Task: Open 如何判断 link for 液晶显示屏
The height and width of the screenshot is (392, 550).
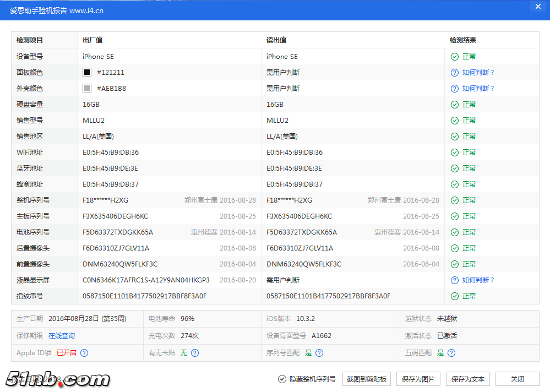Action: (x=478, y=280)
